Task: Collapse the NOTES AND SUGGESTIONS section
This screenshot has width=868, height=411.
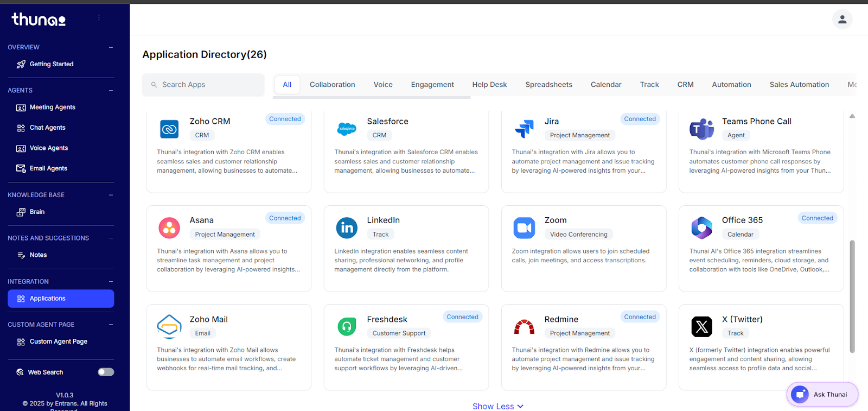Action: coord(111,238)
